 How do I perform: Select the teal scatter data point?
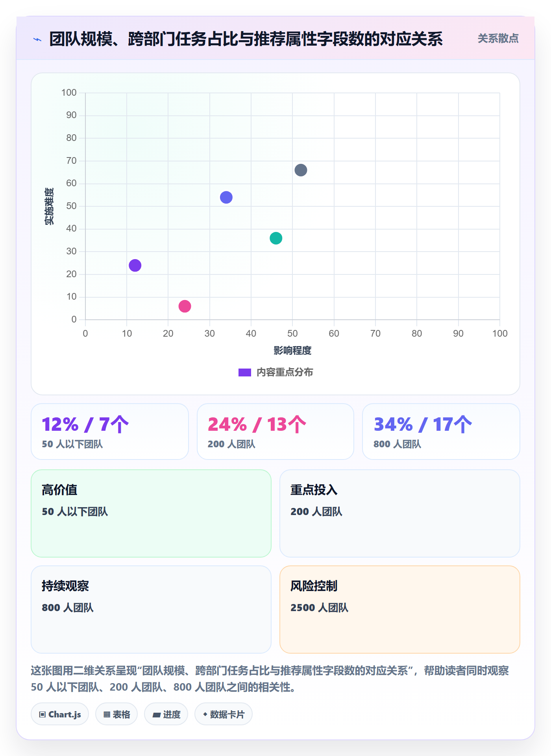(276, 238)
